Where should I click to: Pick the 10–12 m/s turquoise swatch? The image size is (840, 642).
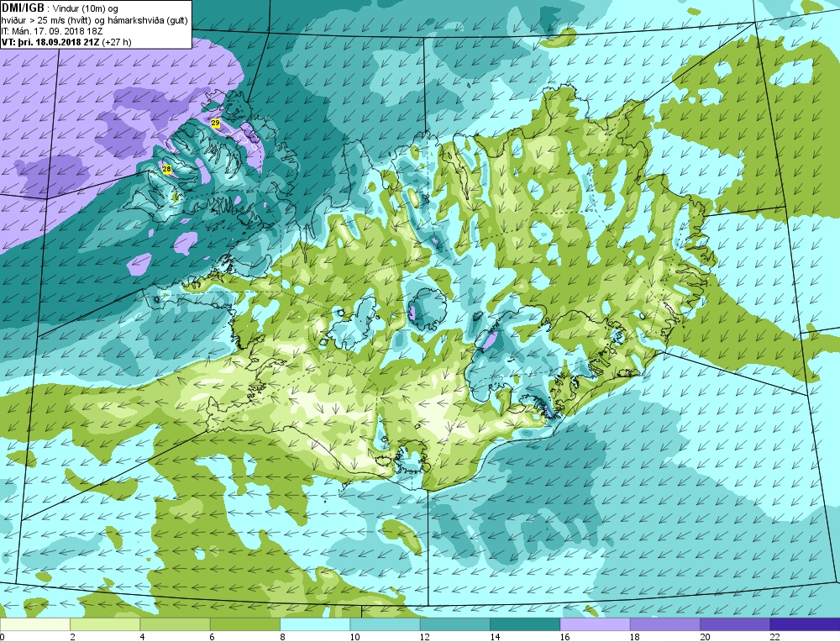tap(385, 624)
